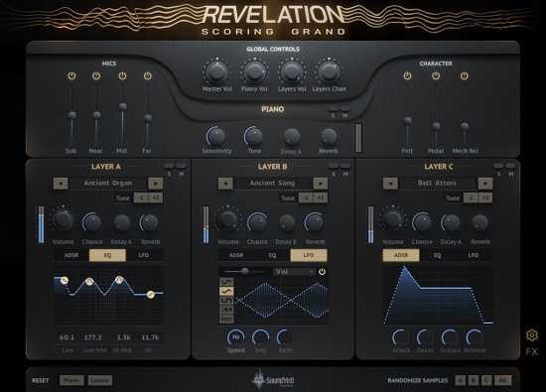Click the Piano Vol knob

click(254, 71)
